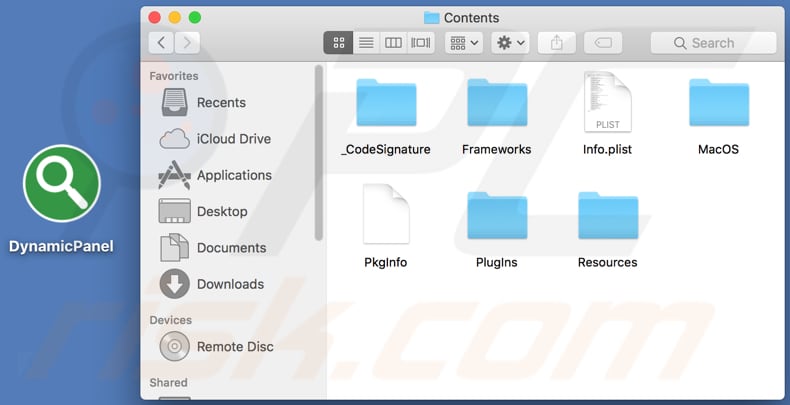Viewport: 790px width, 405px height.
Task: Click the Info.plist file name
Action: click(x=608, y=150)
